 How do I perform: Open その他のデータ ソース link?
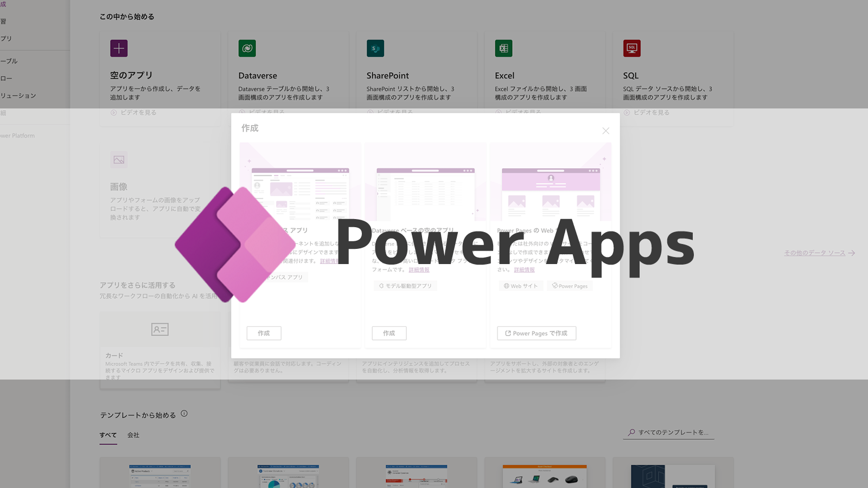[814, 253]
